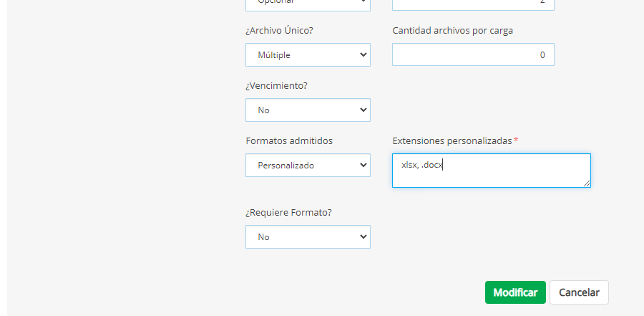The height and width of the screenshot is (316, 644).
Task: Grab the text area resize handle
Action: coord(587,183)
